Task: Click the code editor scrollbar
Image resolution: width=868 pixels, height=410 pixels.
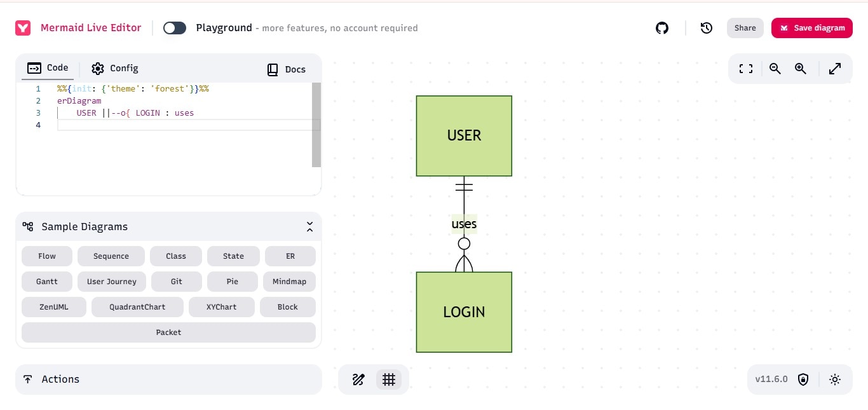Action: point(316,125)
